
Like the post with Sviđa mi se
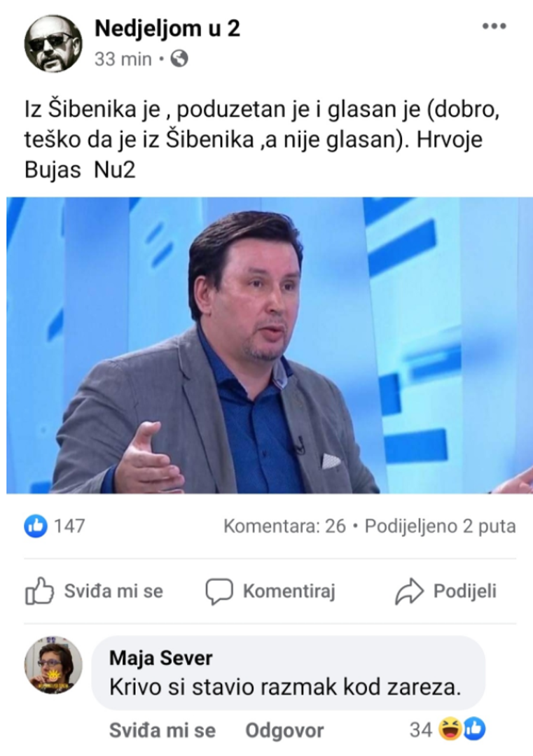94,591
